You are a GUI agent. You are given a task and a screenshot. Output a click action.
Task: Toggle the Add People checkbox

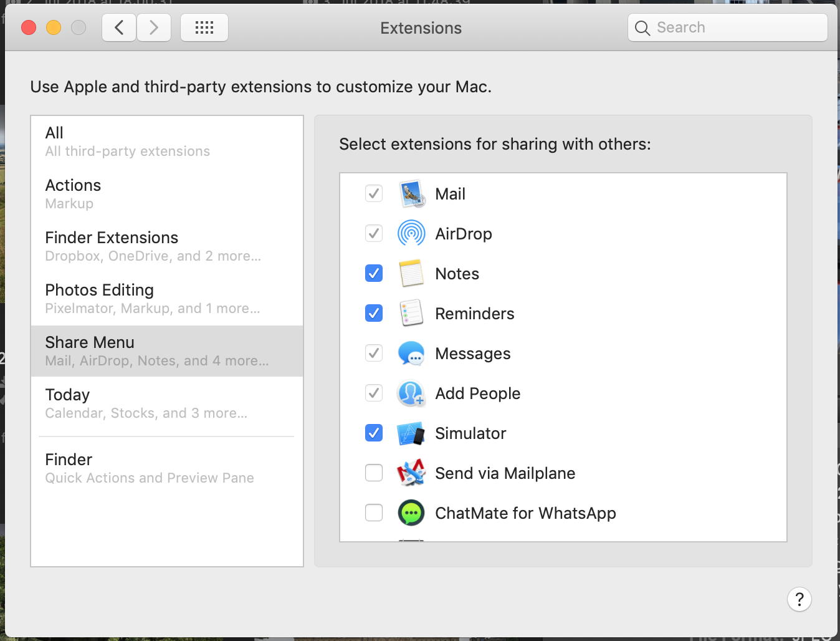[374, 393]
